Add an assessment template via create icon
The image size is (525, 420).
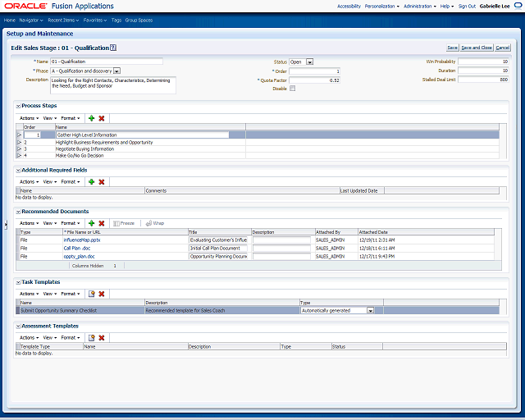91,338
